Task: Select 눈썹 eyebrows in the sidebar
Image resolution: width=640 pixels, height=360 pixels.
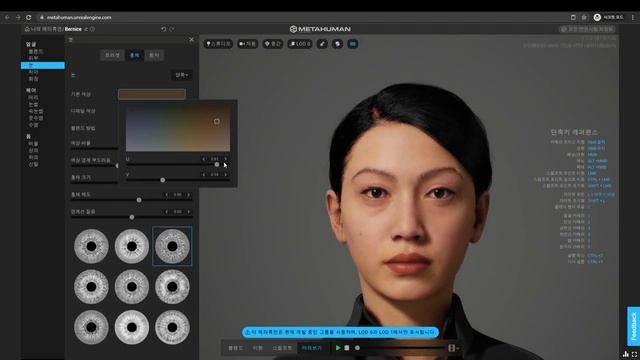Action: pos(33,104)
